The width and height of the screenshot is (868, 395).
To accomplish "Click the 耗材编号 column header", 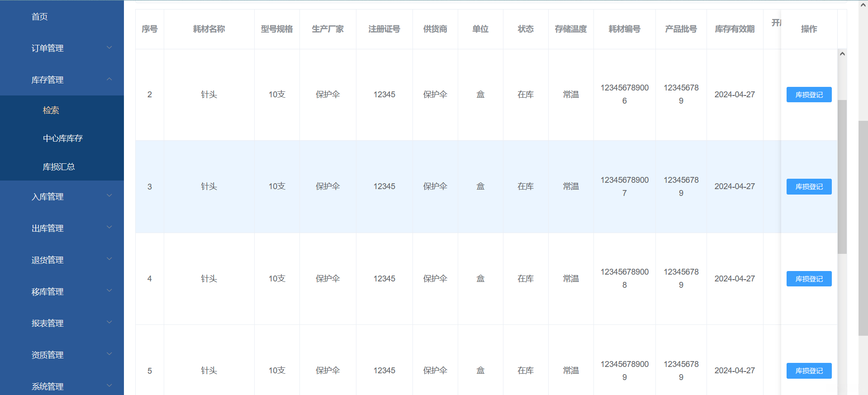I will coord(625,29).
